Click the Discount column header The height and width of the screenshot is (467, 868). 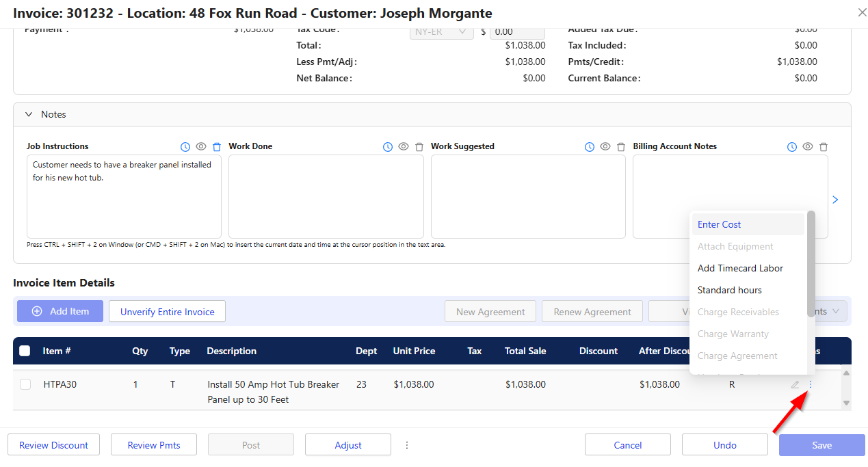point(599,351)
